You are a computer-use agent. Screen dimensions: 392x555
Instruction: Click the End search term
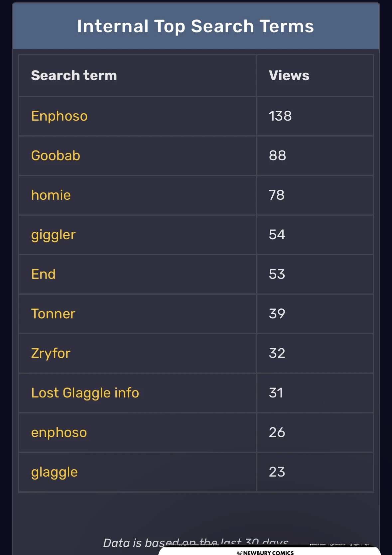point(43,275)
